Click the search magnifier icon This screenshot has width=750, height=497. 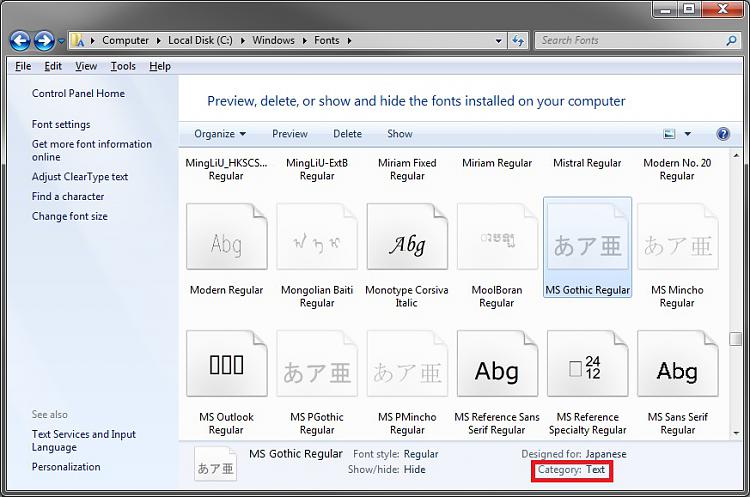pos(731,41)
